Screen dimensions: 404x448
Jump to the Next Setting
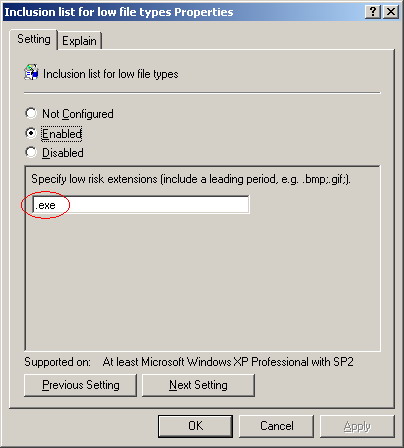[x=198, y=385]
